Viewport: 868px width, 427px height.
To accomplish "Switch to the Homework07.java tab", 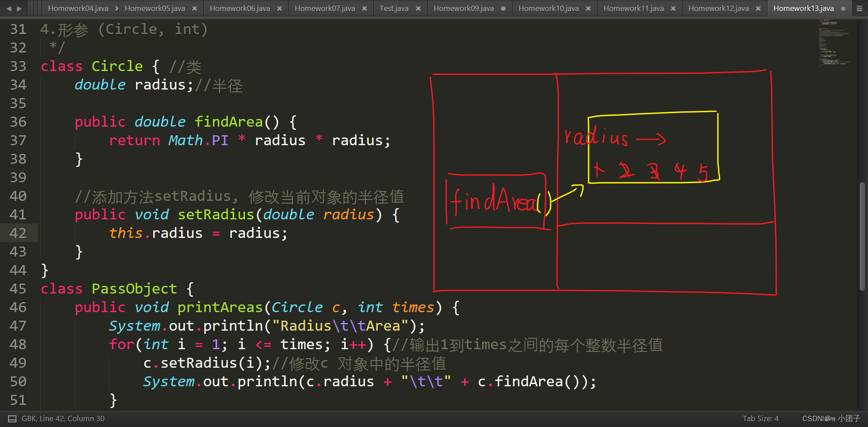I will pos(325,8).
